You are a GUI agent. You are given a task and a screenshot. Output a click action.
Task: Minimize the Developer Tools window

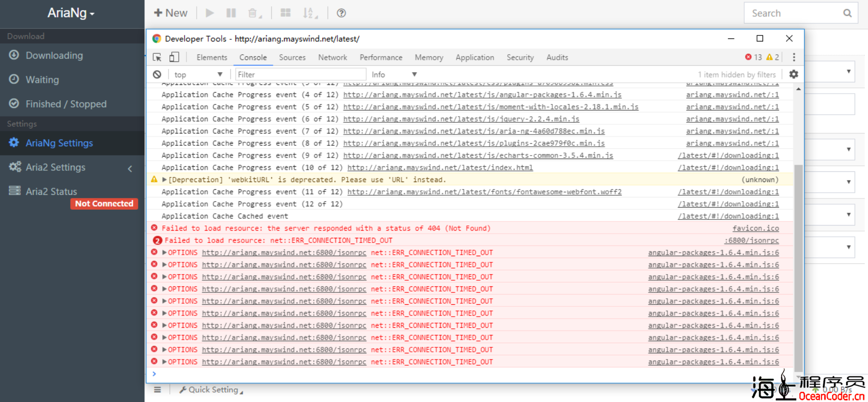(731, 38)
